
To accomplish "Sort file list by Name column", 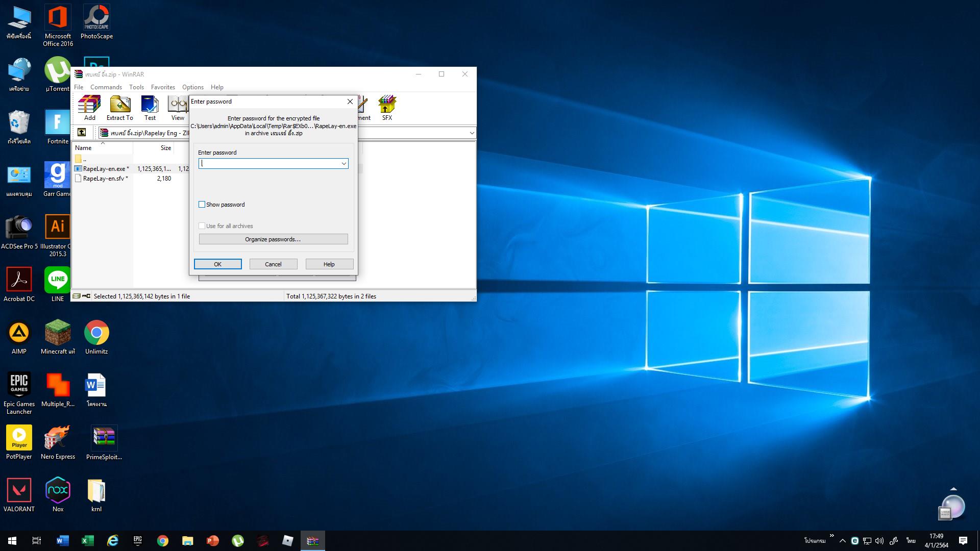I will tap(102, 148).
